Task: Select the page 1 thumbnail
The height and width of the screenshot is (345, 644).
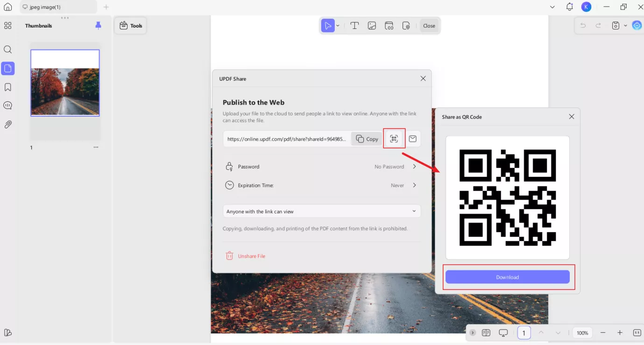Action: tap(65, 83)
